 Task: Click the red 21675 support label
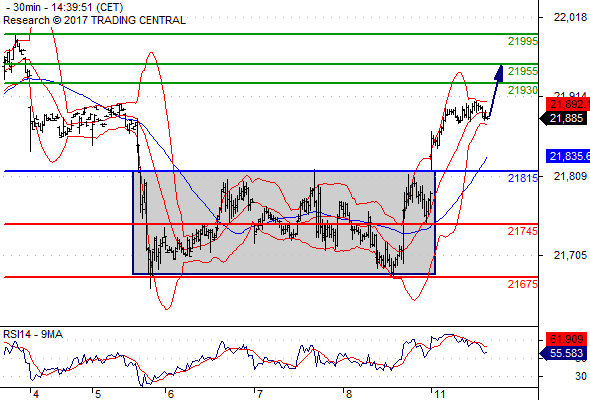(523, 284)
